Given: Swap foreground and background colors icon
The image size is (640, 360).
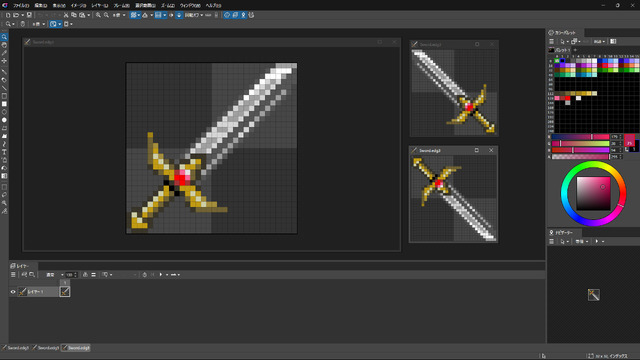Looking at the screenshot, I should (x=627, y=149).
